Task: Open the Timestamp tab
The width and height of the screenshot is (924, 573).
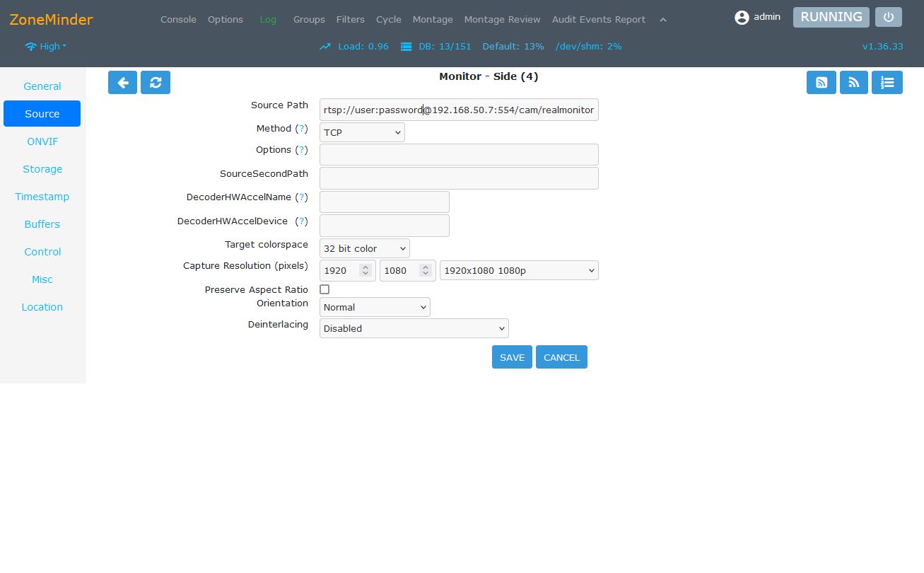Action: [42, 197]
